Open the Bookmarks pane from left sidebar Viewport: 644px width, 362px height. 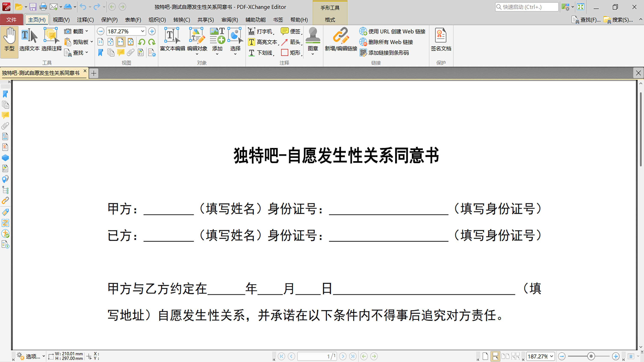pos(5,94)
